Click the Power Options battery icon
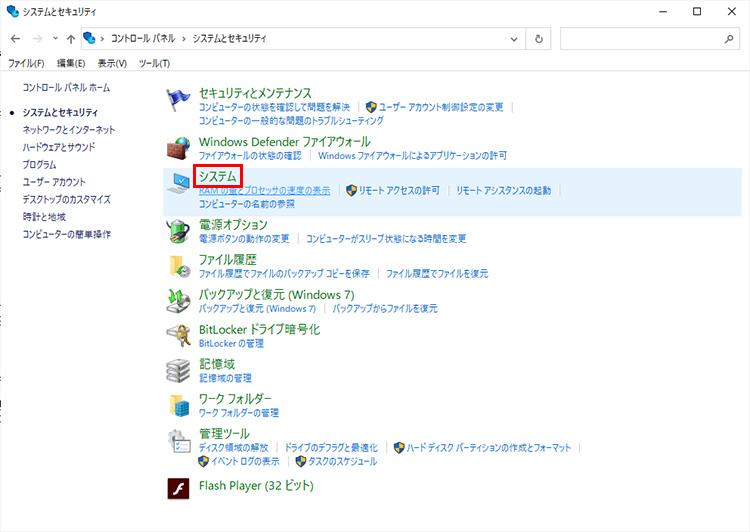This screenshot has width=750, height=532. point(178,231)
